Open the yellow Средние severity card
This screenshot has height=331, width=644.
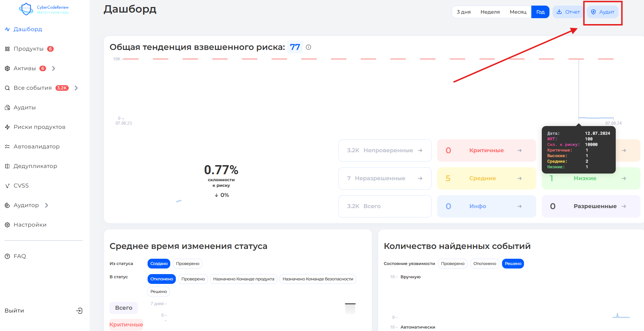[486, 178]
